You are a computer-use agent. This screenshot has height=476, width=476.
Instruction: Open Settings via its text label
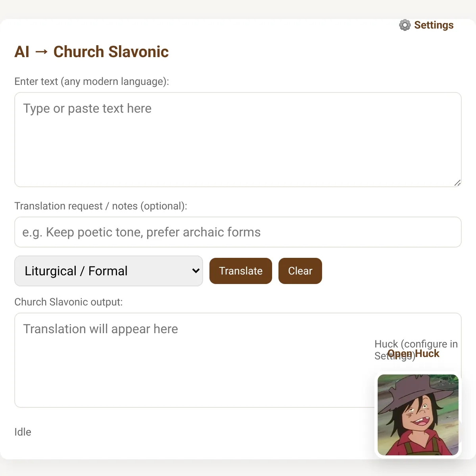[x=434, y=25]
